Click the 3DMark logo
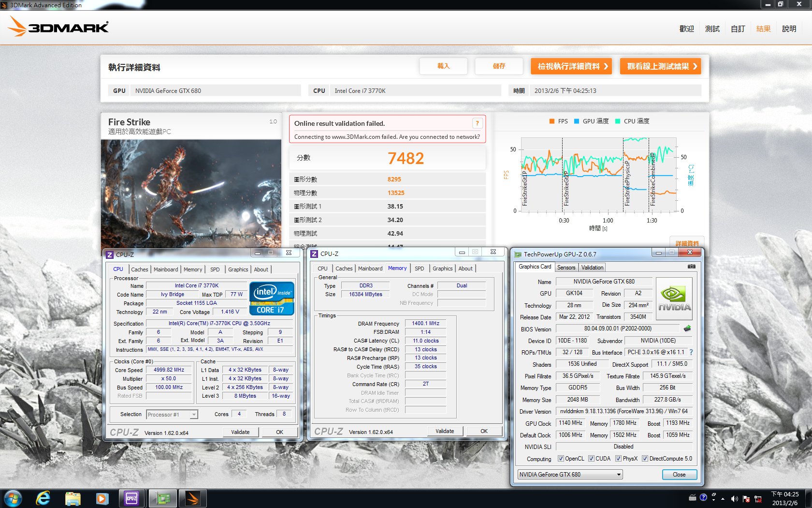The height and width of the screenshot is (508, 812). (x=58, y=27)
